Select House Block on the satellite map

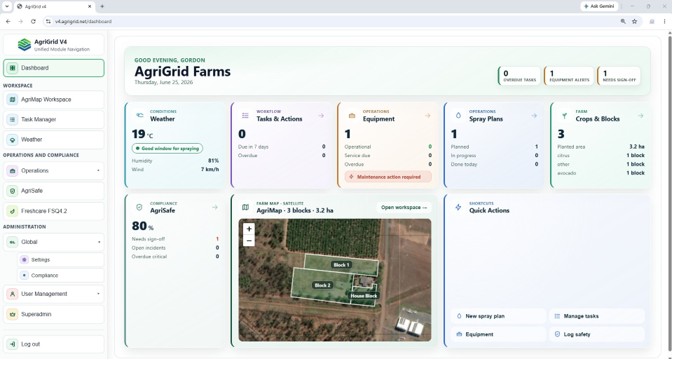click(x=363, y=296)
